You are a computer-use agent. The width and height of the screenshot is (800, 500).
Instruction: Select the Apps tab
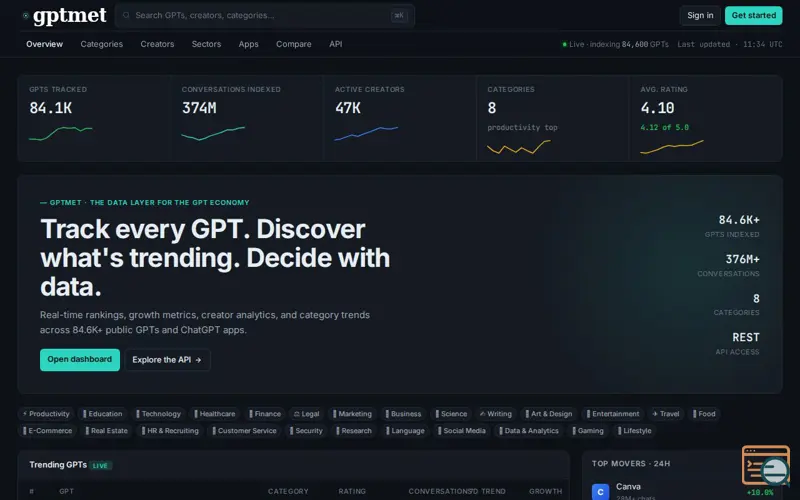(248, 44)
